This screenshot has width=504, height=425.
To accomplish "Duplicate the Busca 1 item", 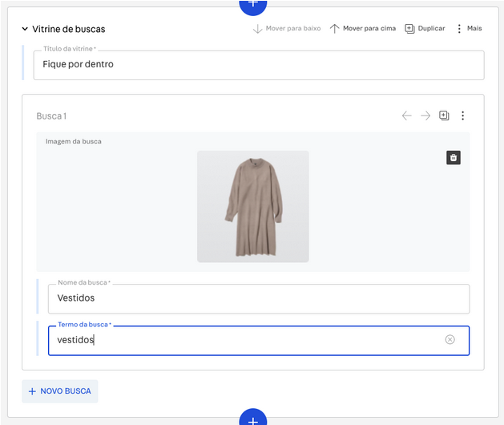I will click(x=444, y=115).
